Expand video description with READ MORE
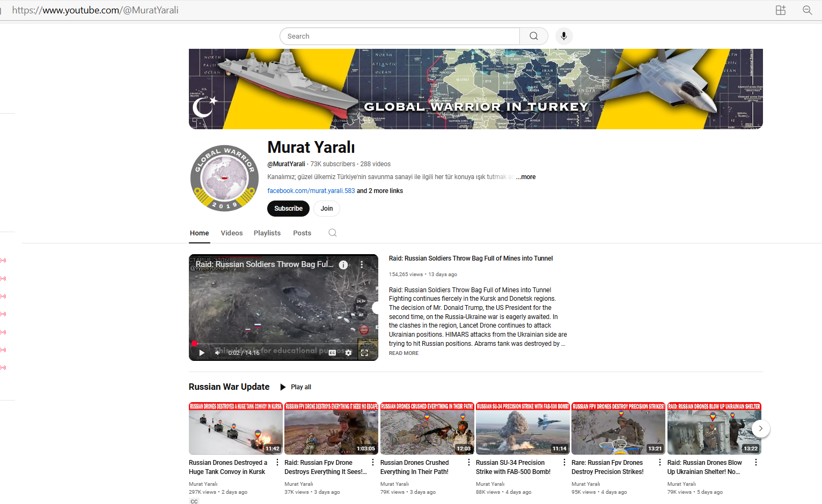822x504 pixels. point(403,353)
